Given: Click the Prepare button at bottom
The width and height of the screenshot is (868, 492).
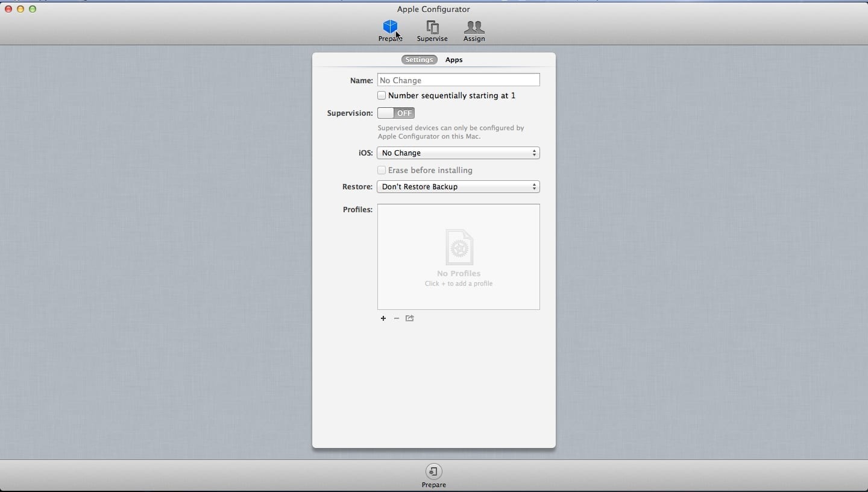Looking at the screenshot, I should 434,476.
